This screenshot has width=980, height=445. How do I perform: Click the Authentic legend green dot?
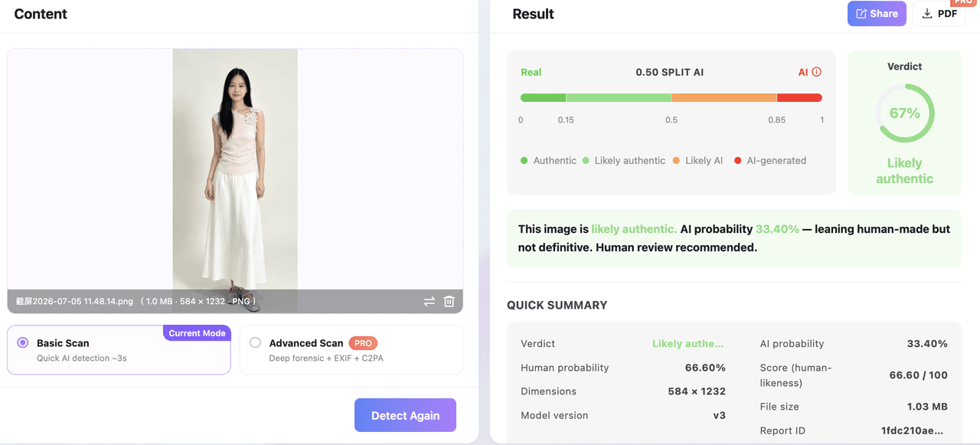pyautogui.click(x=524, y=161)
